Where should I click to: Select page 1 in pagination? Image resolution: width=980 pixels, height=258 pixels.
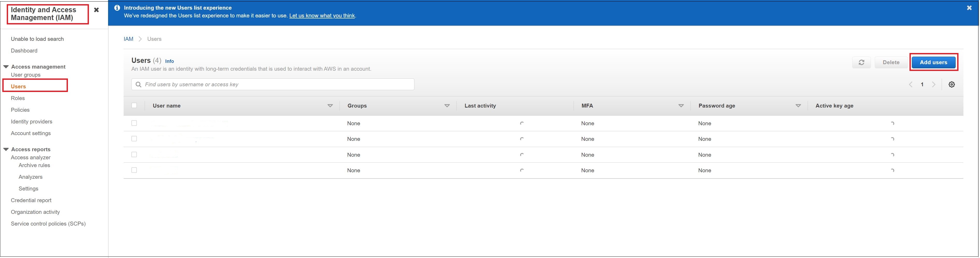click(x=922, y=84)
